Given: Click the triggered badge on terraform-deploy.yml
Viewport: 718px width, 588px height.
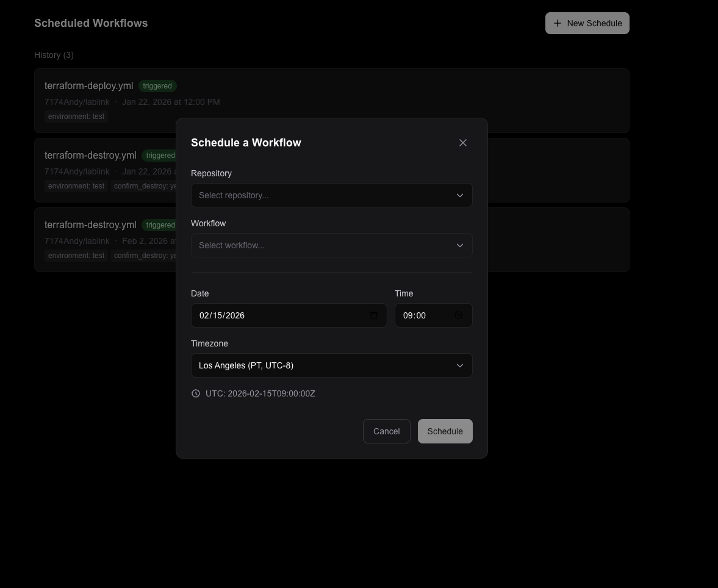Looking at the screenshot, I should pos(157,86).
